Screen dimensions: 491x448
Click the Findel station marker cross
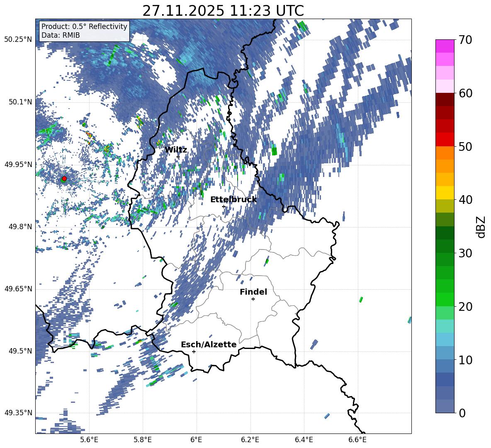click(253, 299)
